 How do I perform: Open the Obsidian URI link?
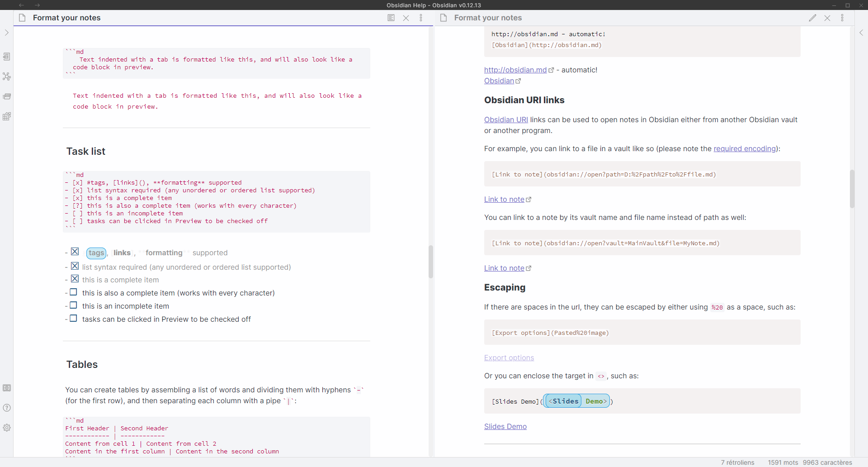point(506,119)
